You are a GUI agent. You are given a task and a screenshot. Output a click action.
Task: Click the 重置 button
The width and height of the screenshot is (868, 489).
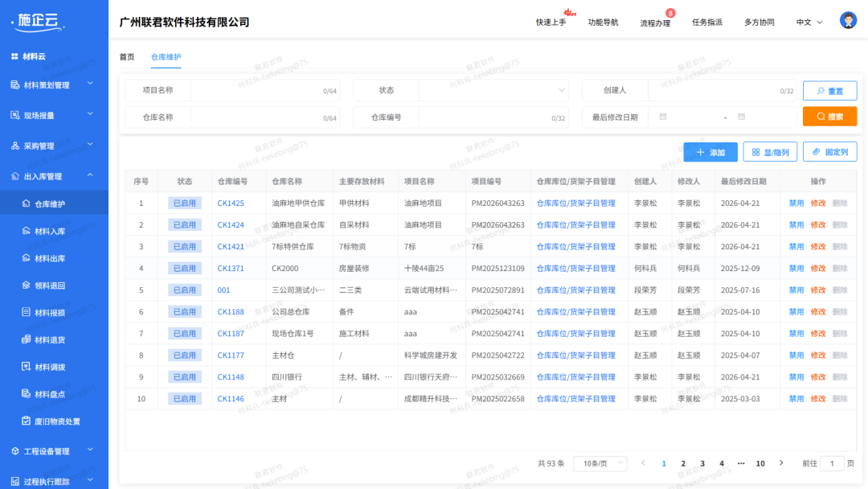click(x=829, y=91)
